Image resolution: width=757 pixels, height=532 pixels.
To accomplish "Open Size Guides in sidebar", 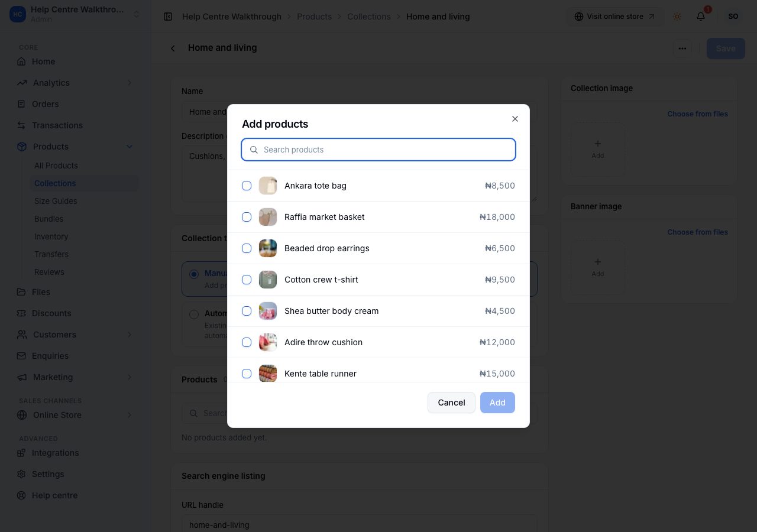I will tap(56, 201).
